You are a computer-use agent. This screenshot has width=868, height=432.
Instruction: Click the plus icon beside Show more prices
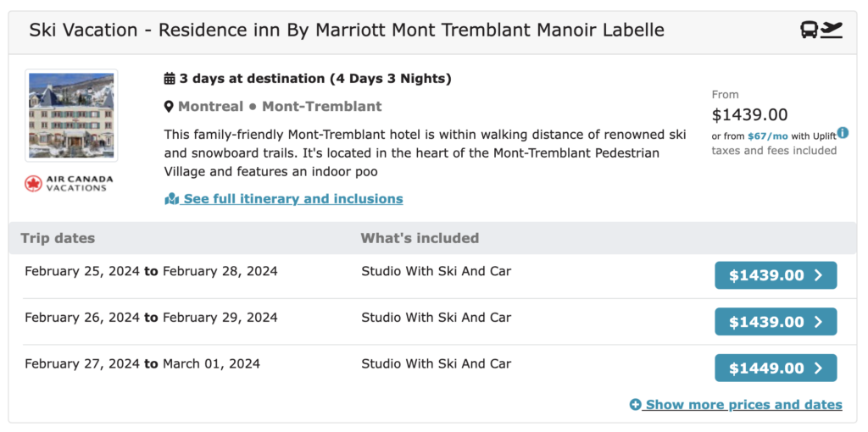(x=636, y=405)
